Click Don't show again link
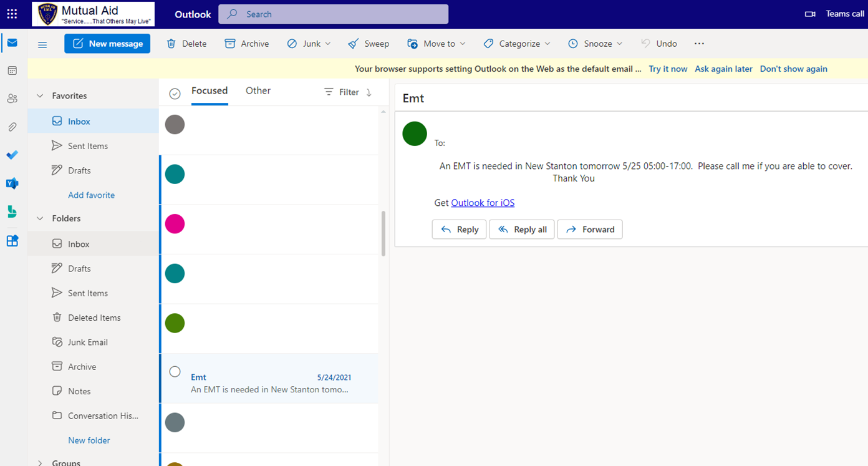868x466 pixels. [793, 69]
